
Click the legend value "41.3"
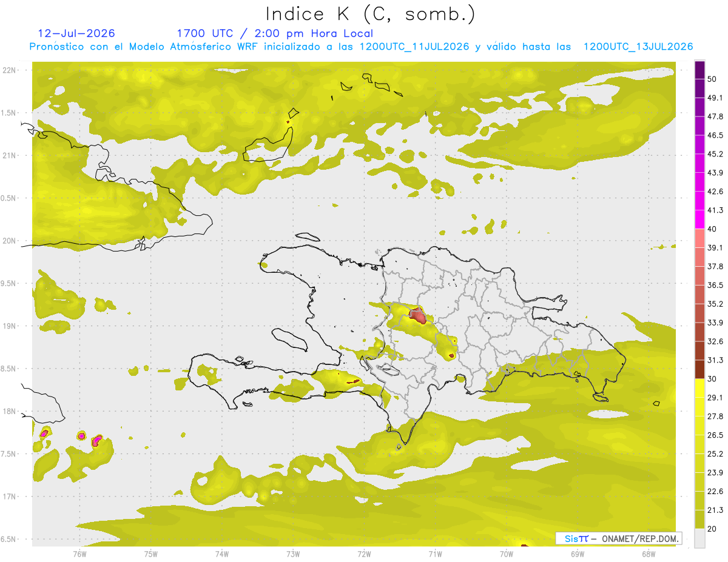[715, 210]
